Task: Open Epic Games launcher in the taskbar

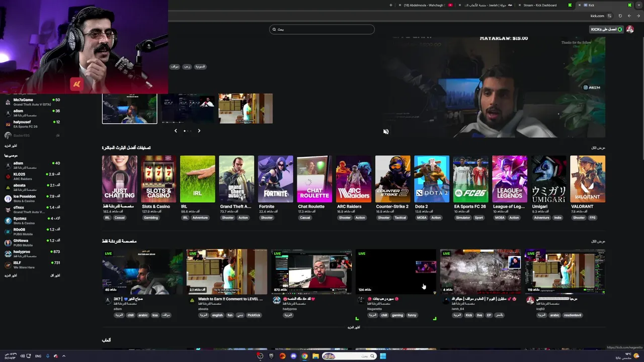Action: [271, 356]
